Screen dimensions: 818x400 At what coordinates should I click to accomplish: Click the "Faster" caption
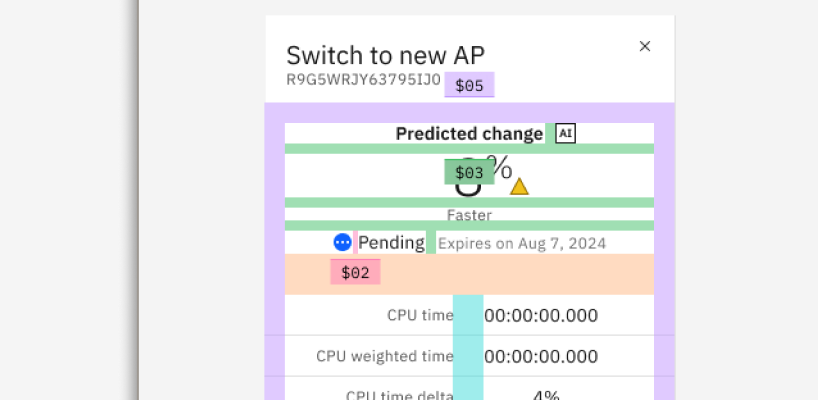click(469, 215)
